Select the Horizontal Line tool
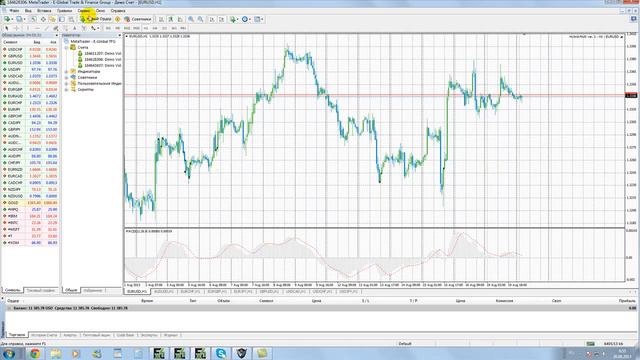 [x=37, y=28]
